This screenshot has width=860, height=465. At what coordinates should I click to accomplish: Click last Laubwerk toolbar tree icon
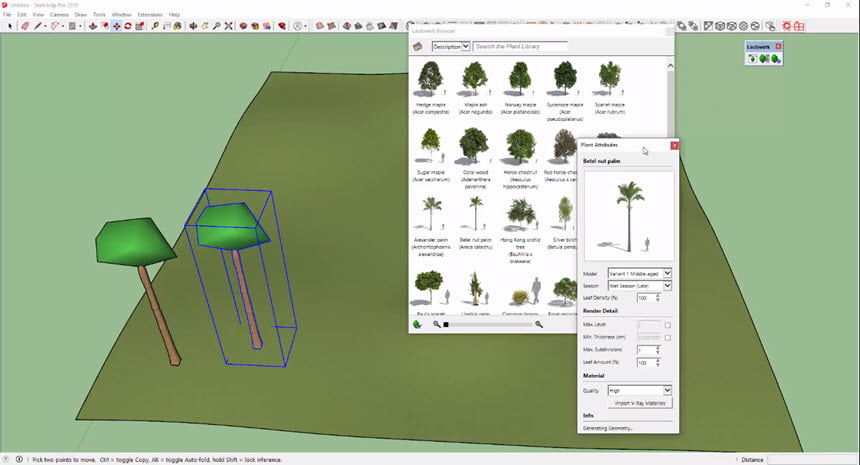click(776, 59)
